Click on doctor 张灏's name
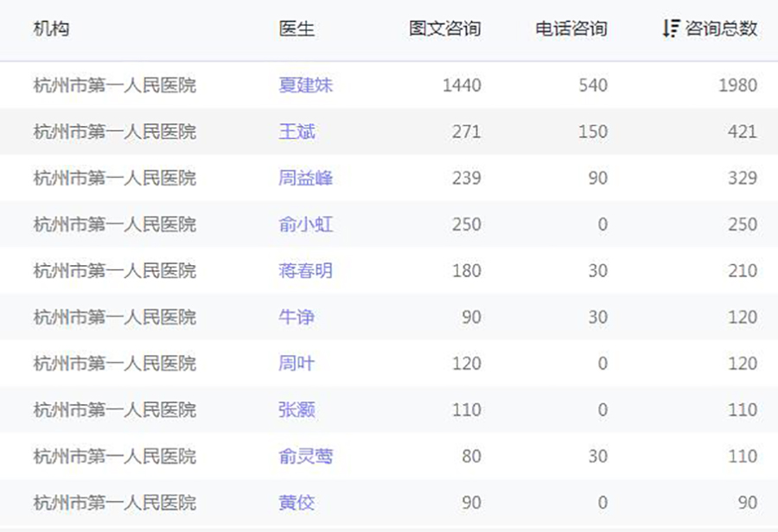This screenshot has height=532, width=778. (x=297, y=410)
